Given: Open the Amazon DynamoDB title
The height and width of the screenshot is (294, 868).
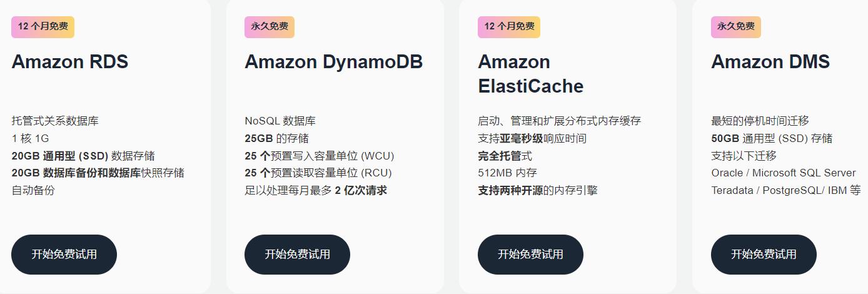Looking at the screenshot, I should [x=333, y=62].
